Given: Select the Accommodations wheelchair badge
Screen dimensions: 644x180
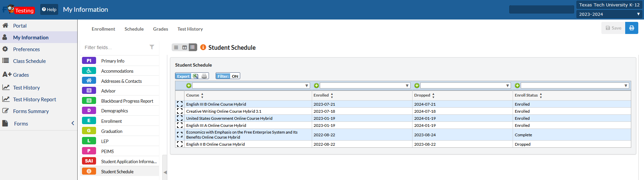Looking at the screenshot, I should coord(89,71).
